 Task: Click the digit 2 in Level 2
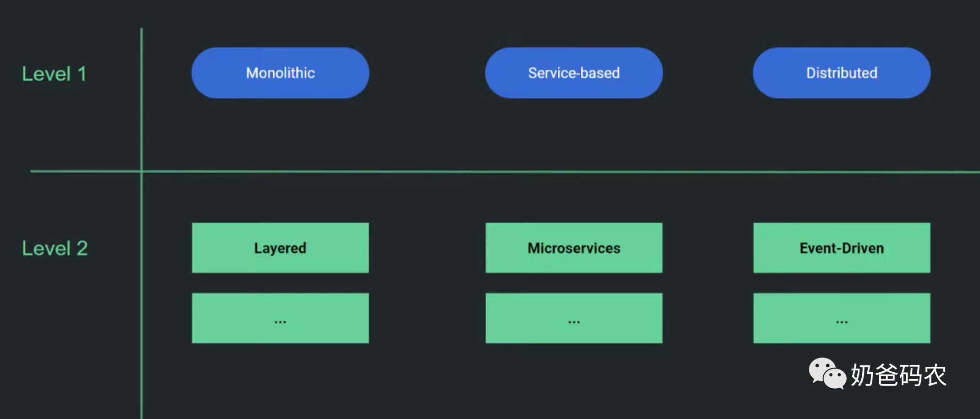tap(82, 248)
